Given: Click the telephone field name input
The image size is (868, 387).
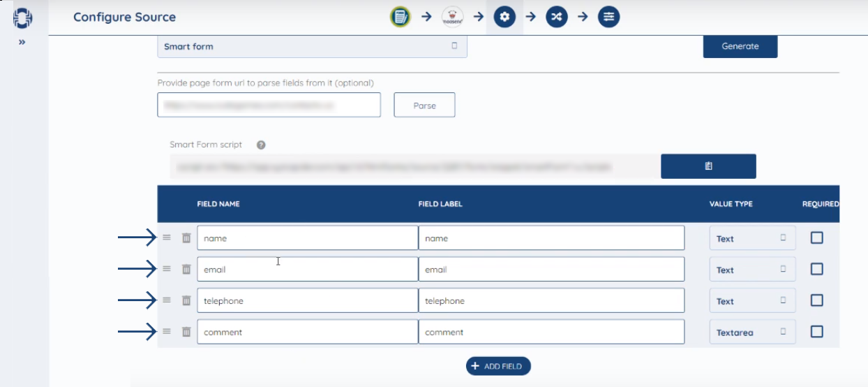Looking at the screenshot, I should coord(308,301).
